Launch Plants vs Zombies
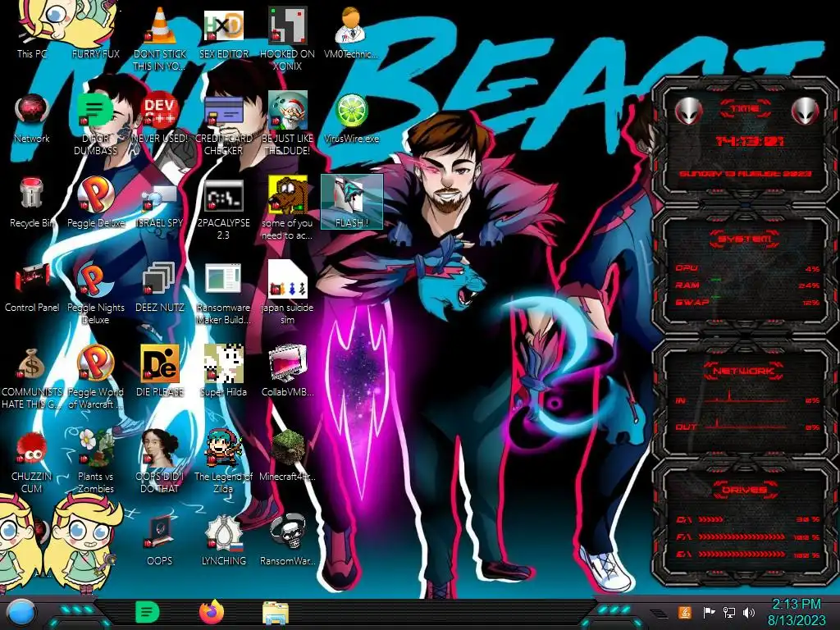 pos(96,462)
